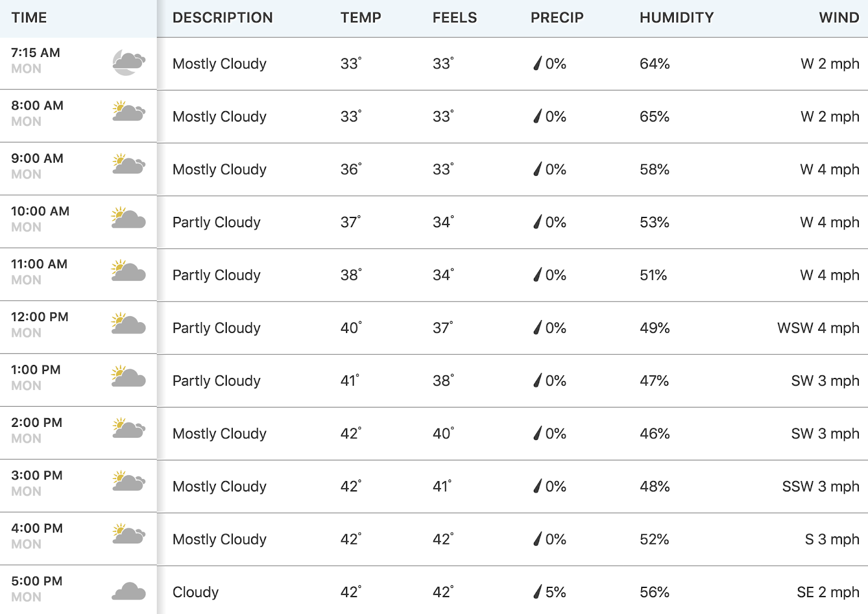The image size is (868, 614).
Task: Select the DESCRIPTION column header
Action: tap(222, 18)
